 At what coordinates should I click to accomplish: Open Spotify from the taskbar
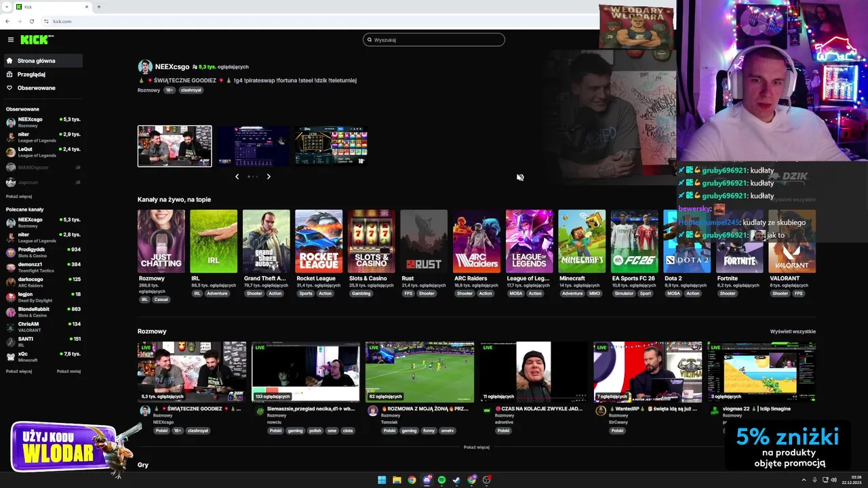(x=441, y=480)
